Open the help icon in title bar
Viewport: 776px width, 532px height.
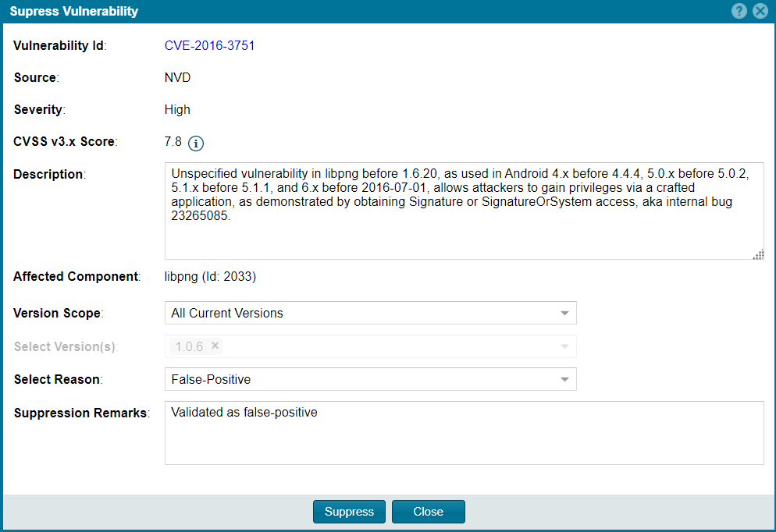pyautogui.click(x=739, y=11)
